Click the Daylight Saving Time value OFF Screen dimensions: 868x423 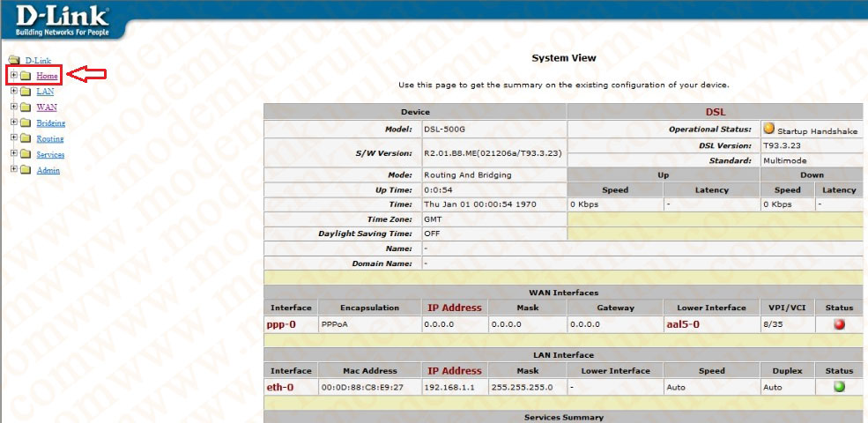pos(432,234)
